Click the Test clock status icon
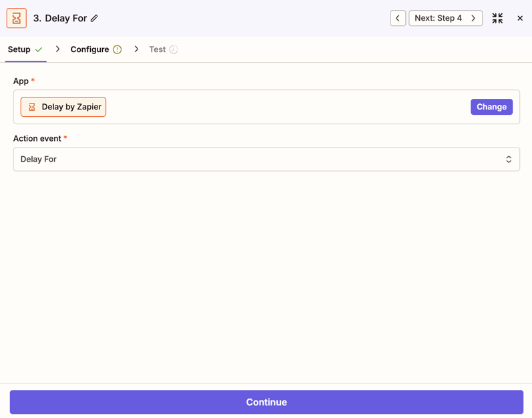Screen dimensions: 532x418 [174, 49]
